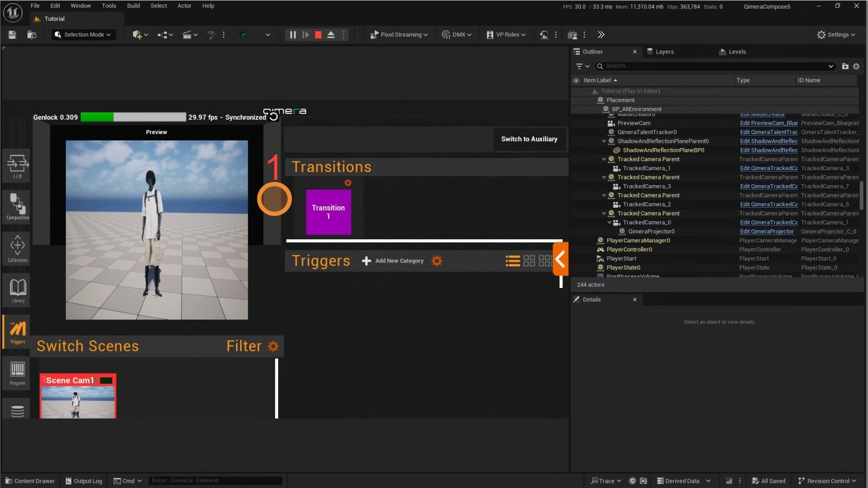Image resolution: width=868 pixels, height=488 pixels.
Task: Open the Composition sidebar panel
Action: coord(17,207)
